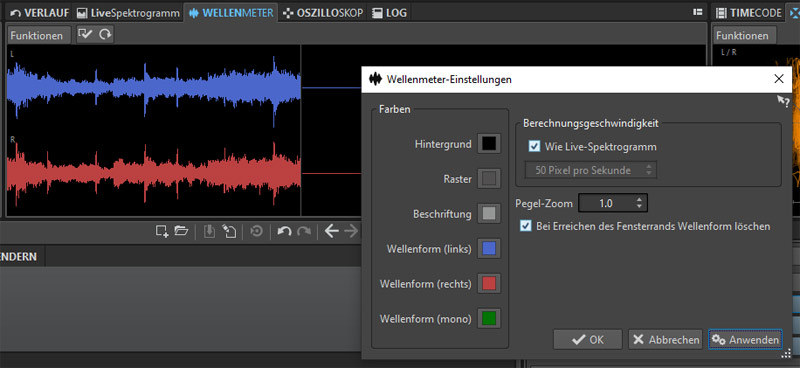Image resolution: width=800 pixels, height=368 pixels.
Task: Click the undo curved arrow icon
Action: click(x=284, y=232)
